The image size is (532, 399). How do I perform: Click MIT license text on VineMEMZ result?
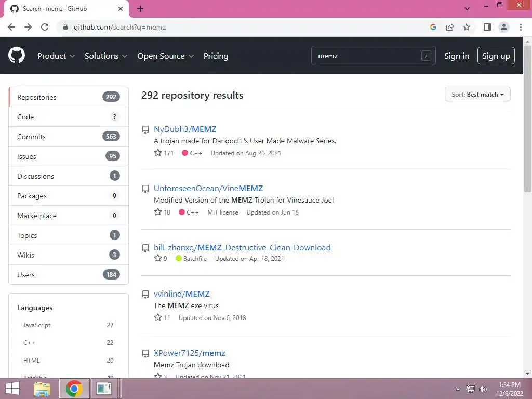click(x=223, y=212)
